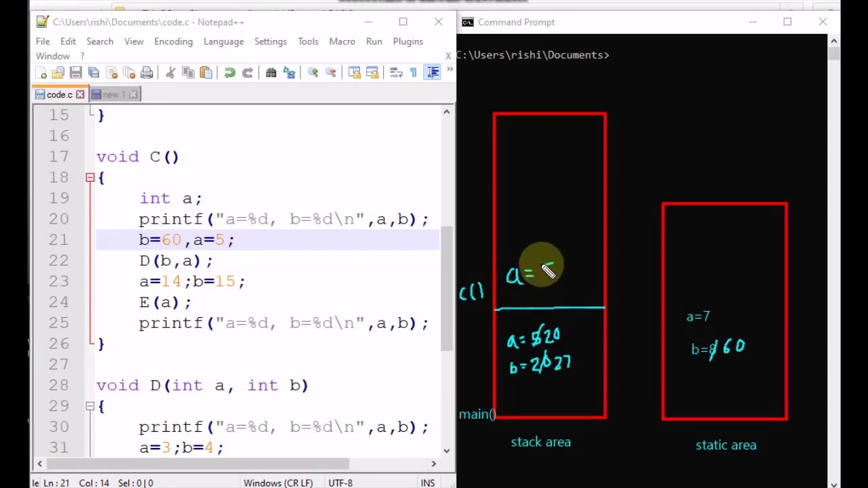Open the Run menu
This screenshot has width=868, height=488.
pos(374,41)
